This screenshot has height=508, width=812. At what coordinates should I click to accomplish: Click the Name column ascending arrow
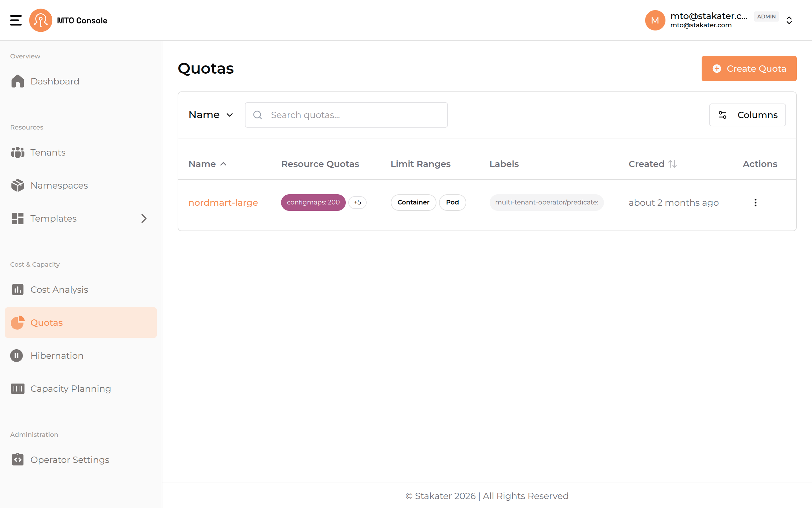223,164
